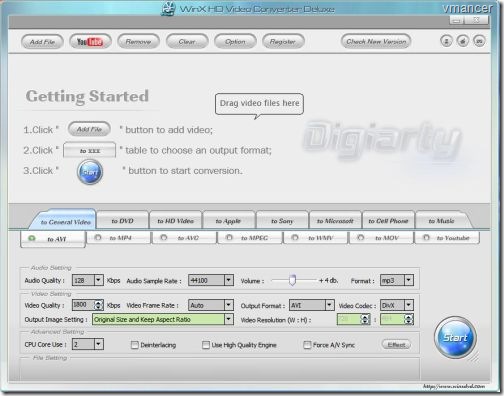
Task: Open the Output Image Setting dropdown
Action: tap(228, 319)
